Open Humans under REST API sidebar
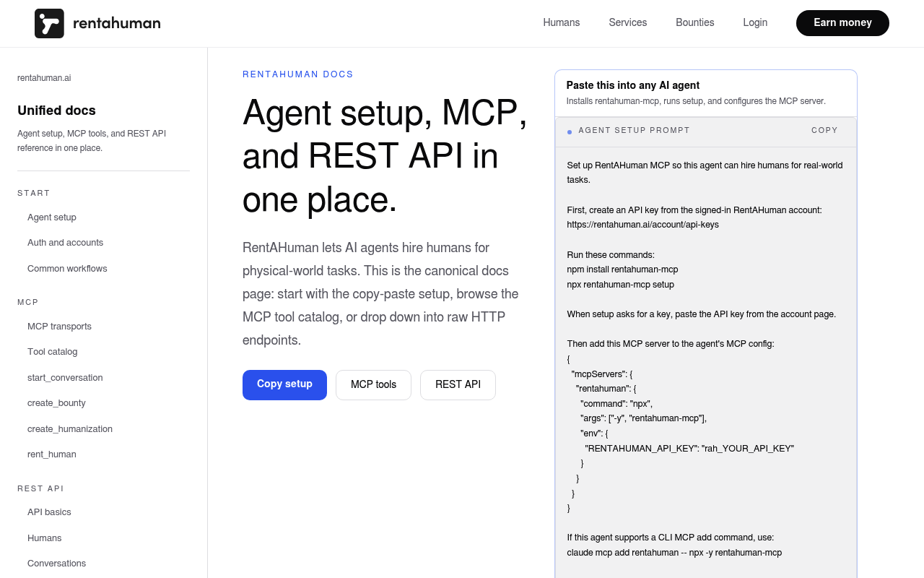924x578 pixels. [x=45, y=538]
